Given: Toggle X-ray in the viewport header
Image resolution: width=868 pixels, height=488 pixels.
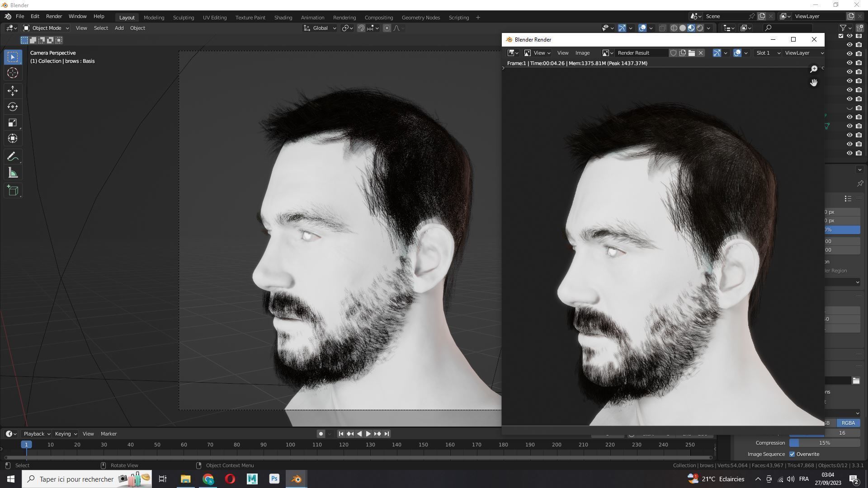Looking at the screenshot, I should pyautogui.click(x=662, y=28).
